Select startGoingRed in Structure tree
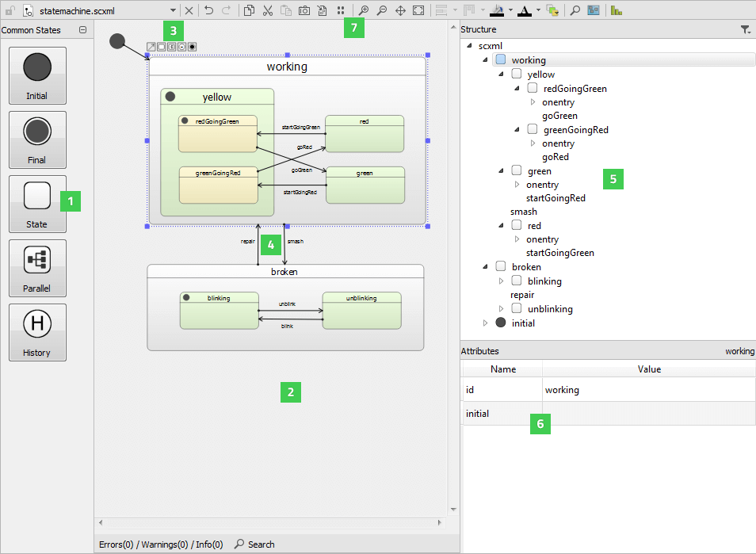Viewport: 756px width, 554px height. click(556, 198)
